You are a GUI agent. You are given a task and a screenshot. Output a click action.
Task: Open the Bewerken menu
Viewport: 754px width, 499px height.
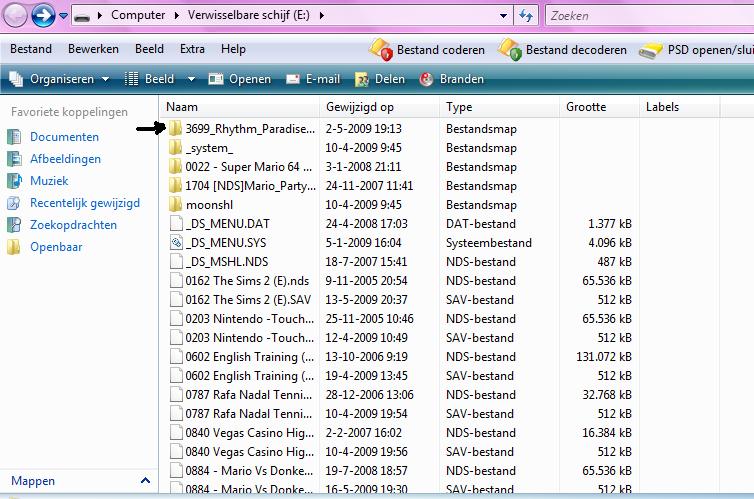[x=93, y=49]
